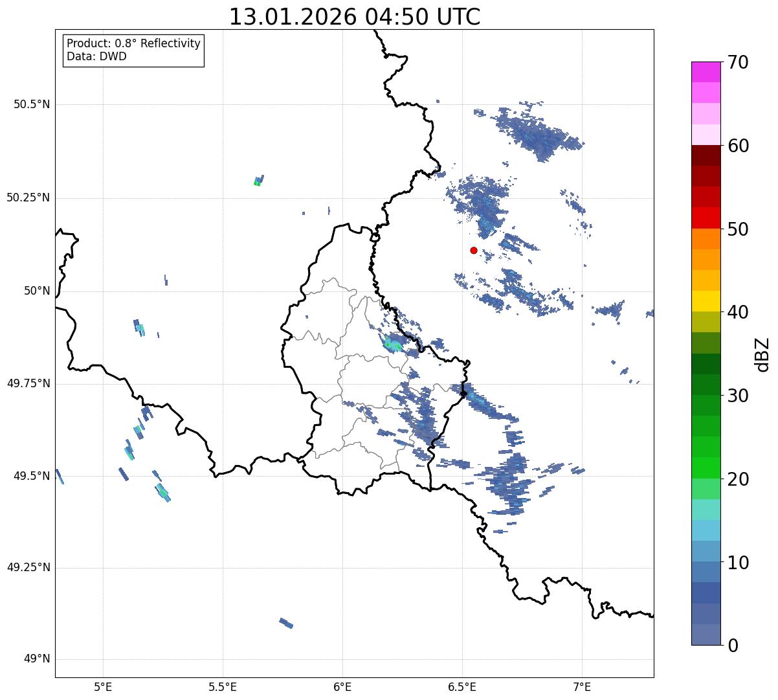Click the grey-blue swatch just above 0
778x700 pixels.
706,635
